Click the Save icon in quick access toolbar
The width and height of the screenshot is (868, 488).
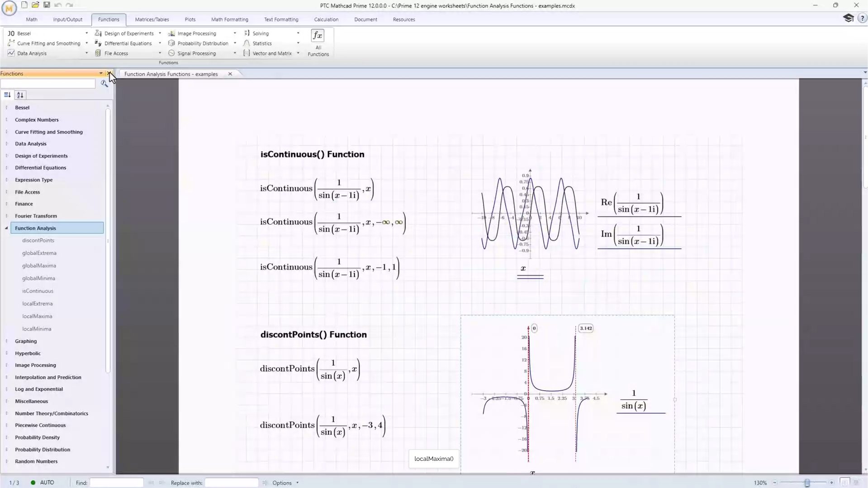(x=47, y=5)
